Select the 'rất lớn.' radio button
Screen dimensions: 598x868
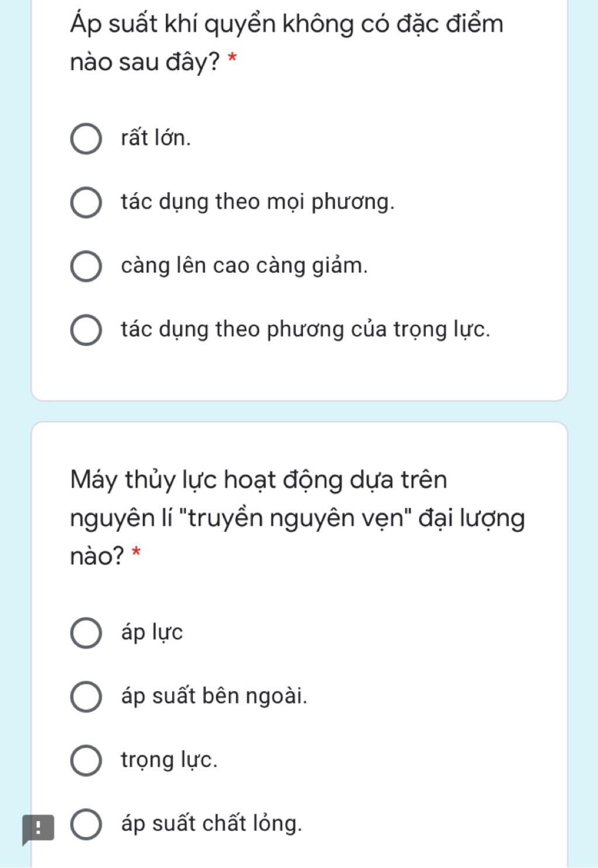point(86,139)
